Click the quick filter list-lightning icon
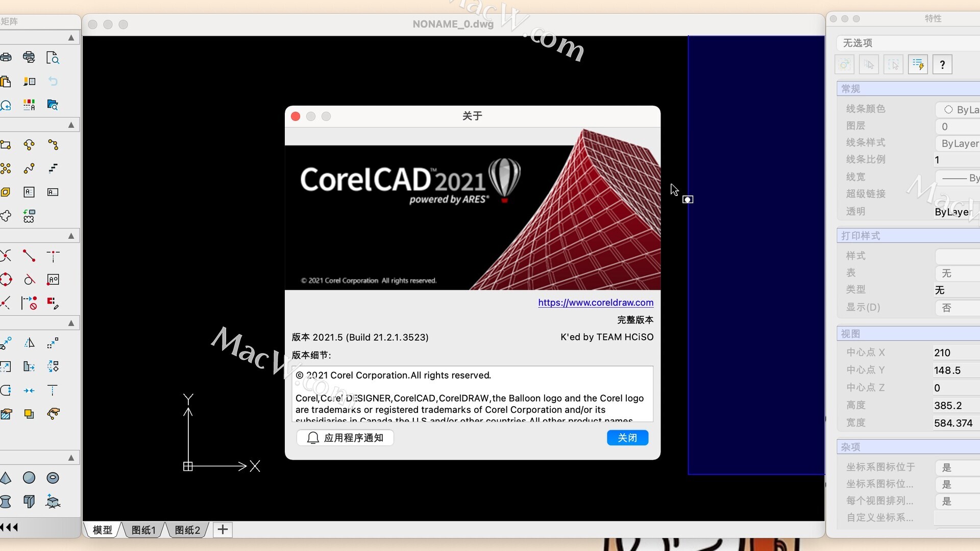Image resolution: width=980 pixels, height=551 pixels. point(918,65)
